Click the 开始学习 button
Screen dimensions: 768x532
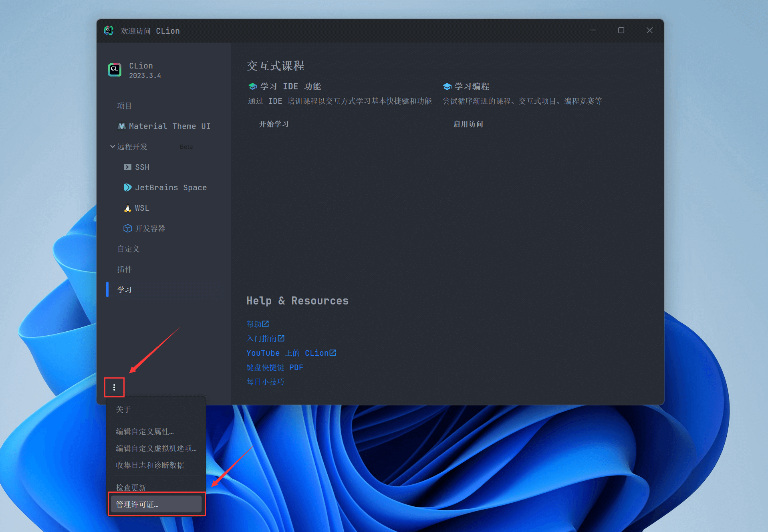click(274, 124)
